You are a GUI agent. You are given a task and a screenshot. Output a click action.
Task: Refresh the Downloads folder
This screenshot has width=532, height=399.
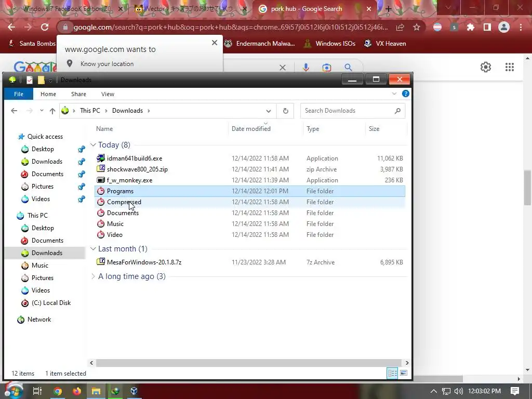pos(286,111)
